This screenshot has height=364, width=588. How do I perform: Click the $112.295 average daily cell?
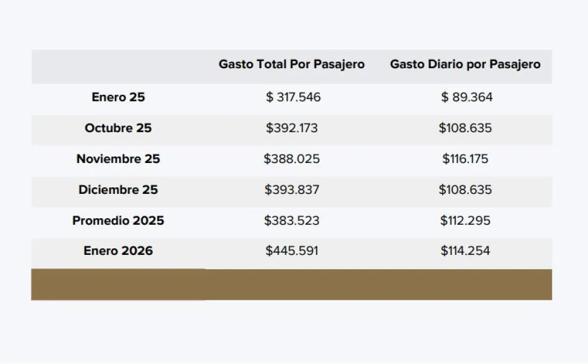(x=465, y=221)
